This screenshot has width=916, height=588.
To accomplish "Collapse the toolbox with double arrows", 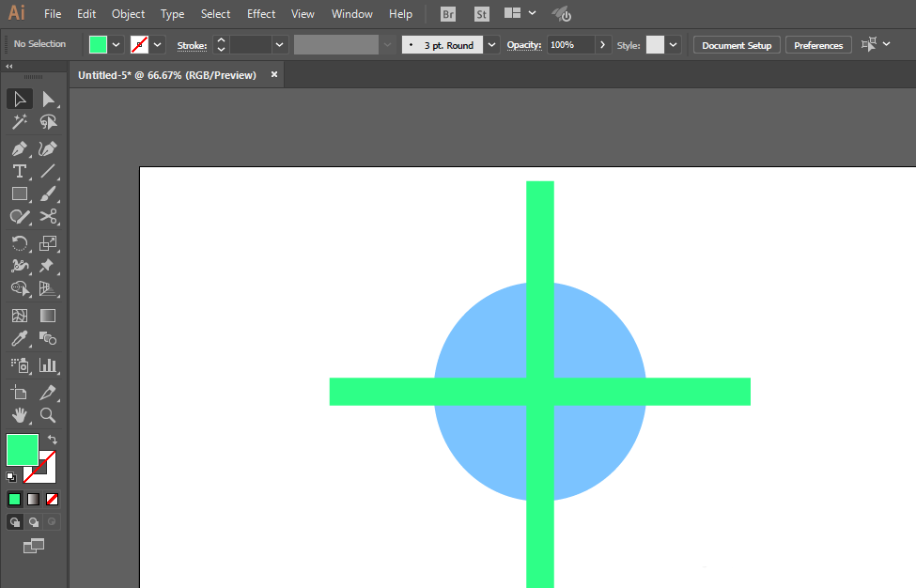I will click(x=9, y=67).
